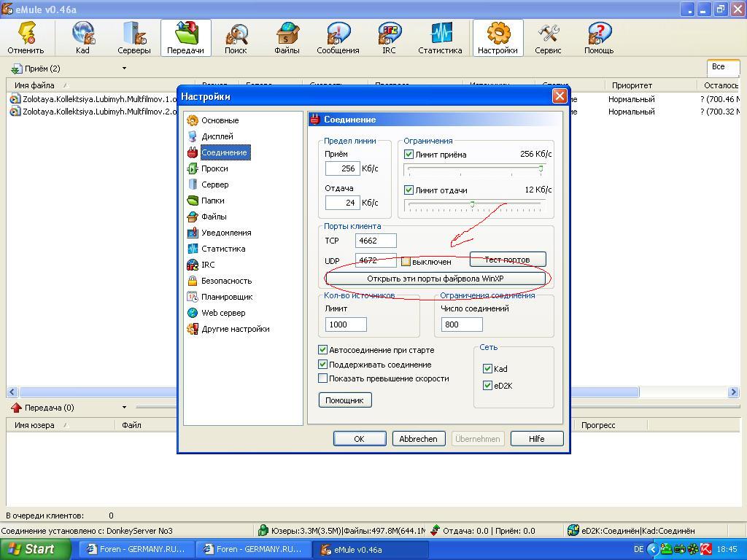Click the Тест портов button

[508, 260]
